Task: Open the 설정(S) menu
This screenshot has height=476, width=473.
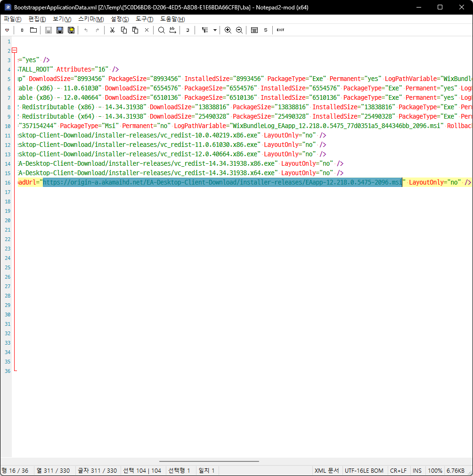Action: tap(120, 19)
